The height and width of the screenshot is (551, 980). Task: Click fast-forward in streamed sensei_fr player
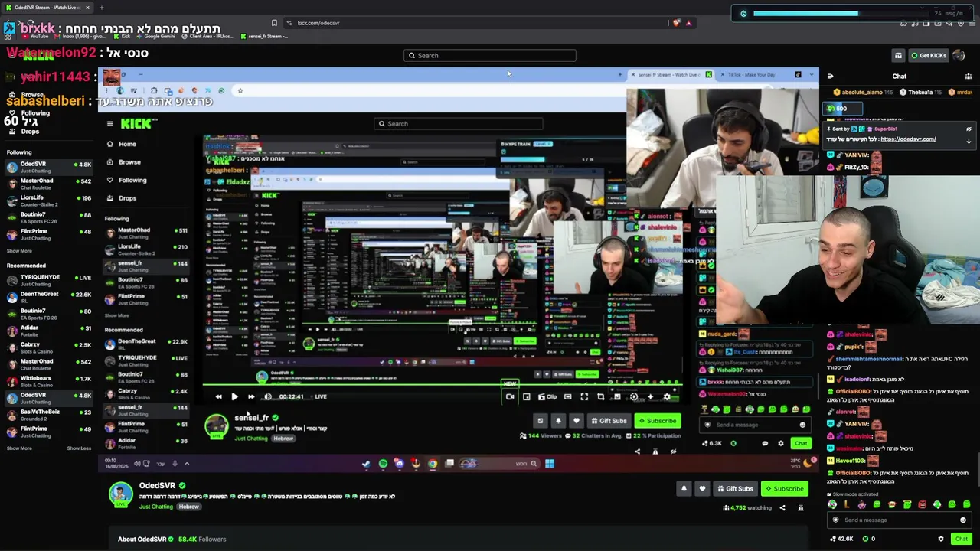tap(251, 397)
